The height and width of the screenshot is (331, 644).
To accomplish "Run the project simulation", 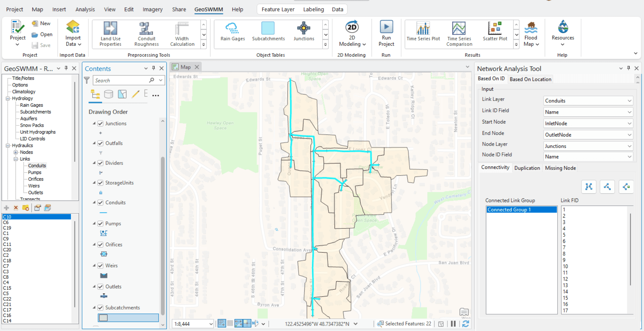I will (x=386, y=34).
